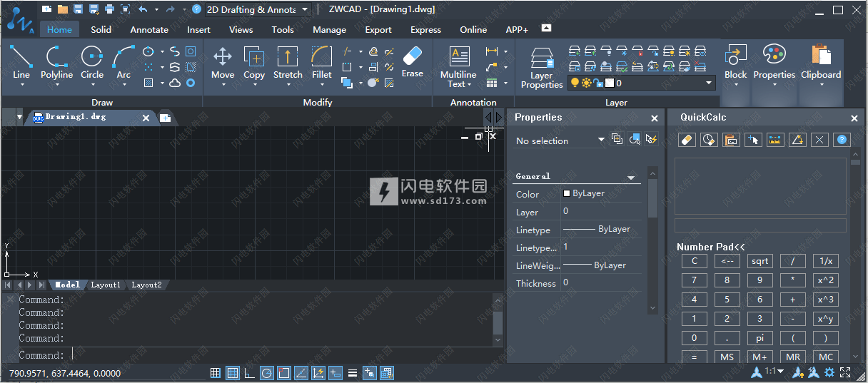Click the revision cloud icon in Draw
Viewport: 868px width, 383px height.
pos(175,83)
